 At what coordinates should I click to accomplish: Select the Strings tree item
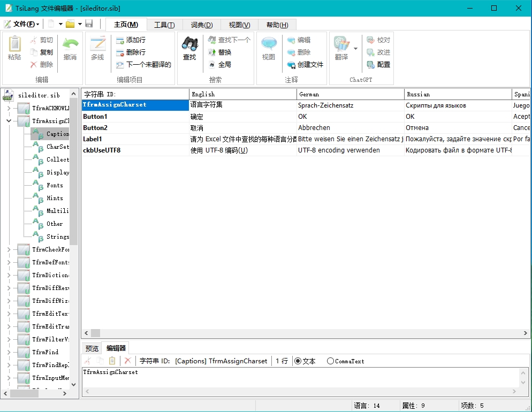click(58, 236)
